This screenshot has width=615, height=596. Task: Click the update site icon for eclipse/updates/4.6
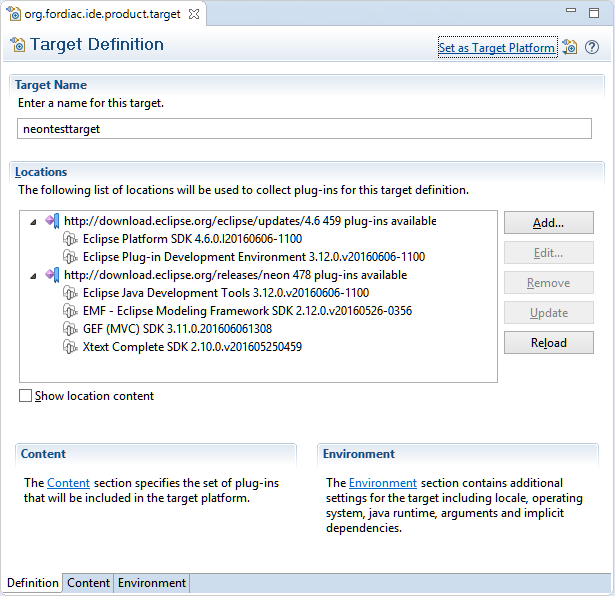point(52,221)
